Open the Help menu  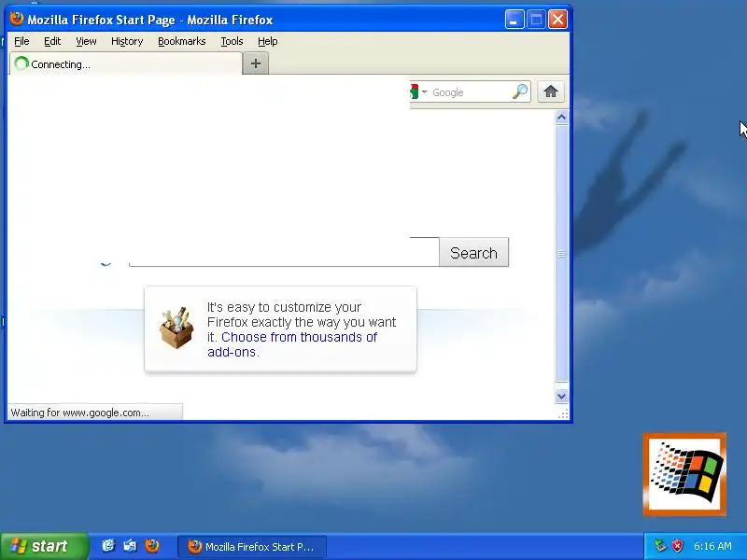(x=267, y=41)
